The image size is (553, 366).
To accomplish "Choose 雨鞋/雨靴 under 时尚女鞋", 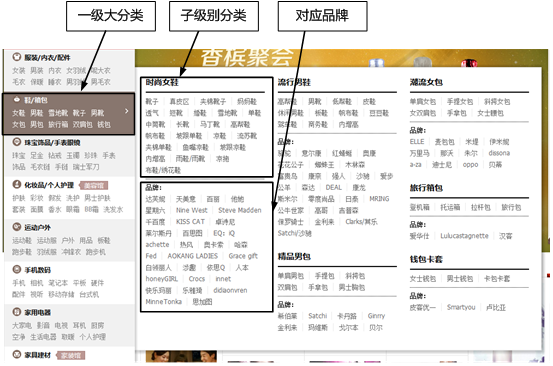I will click(x=190, y=159).
